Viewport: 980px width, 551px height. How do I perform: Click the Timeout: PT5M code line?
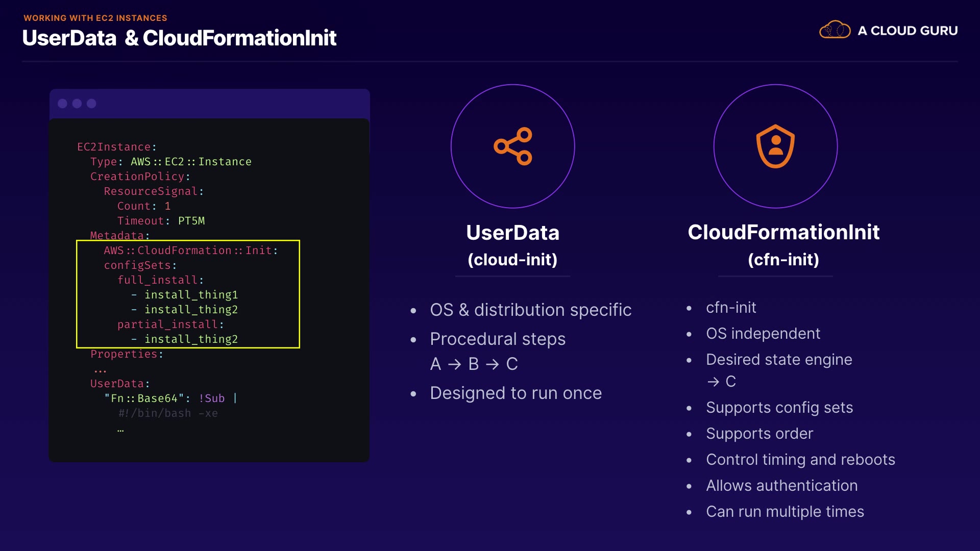pos(161,221)
